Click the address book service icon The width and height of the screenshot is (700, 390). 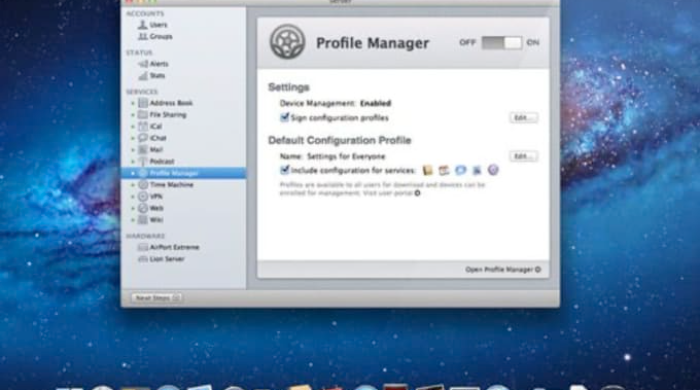pos(428,170)
